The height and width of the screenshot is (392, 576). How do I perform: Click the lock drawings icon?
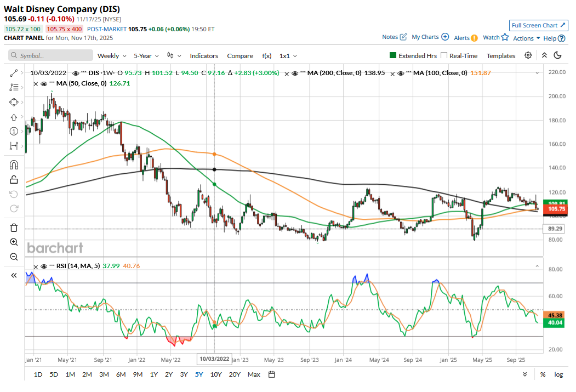tap(14, 179)
